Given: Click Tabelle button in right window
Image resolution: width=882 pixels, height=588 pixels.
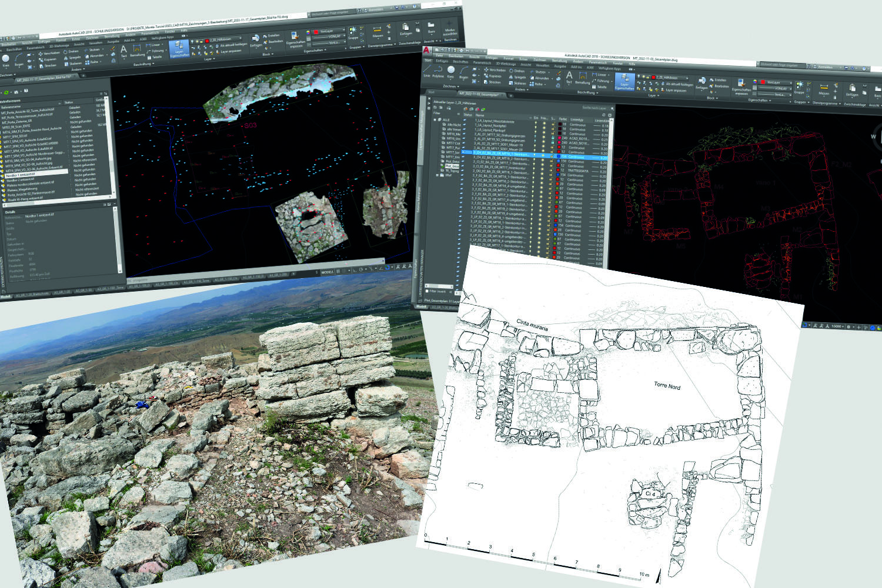Looking at the screenshot, I should point(599,86).
